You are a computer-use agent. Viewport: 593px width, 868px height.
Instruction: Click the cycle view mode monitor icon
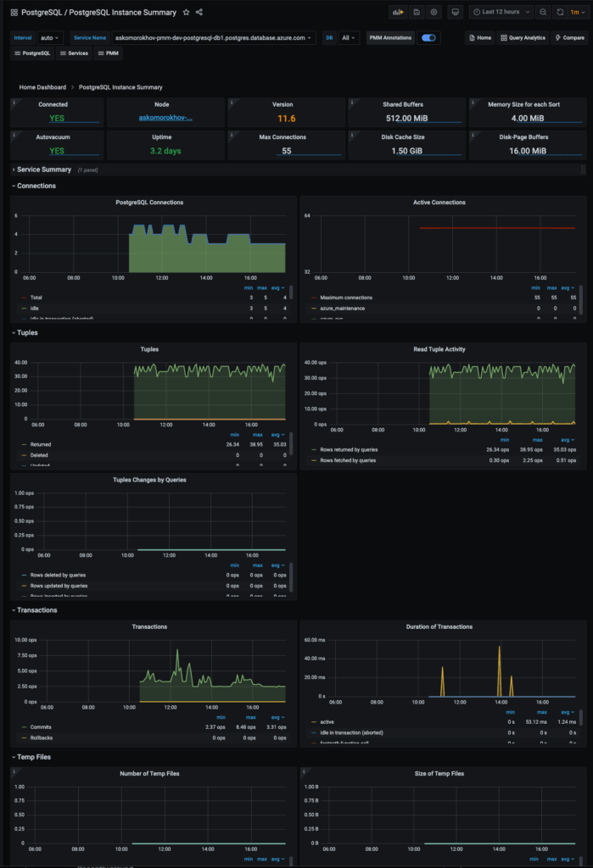[x=456, y=13]
